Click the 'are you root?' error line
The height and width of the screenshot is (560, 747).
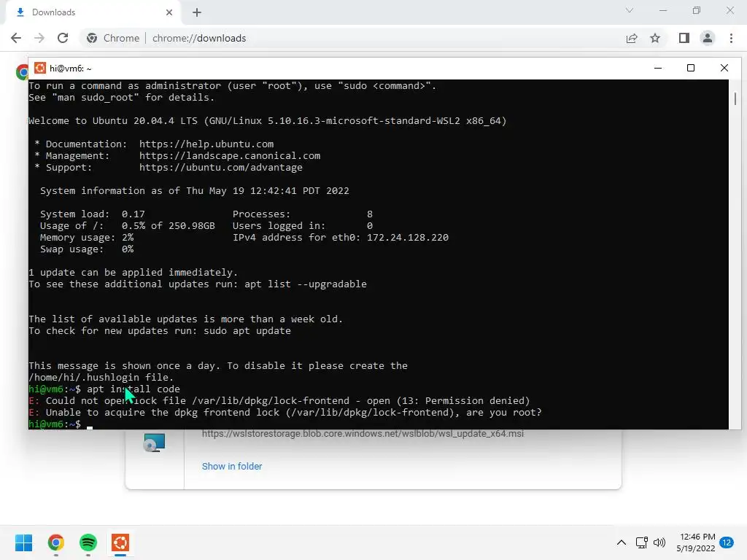[285, 413]
